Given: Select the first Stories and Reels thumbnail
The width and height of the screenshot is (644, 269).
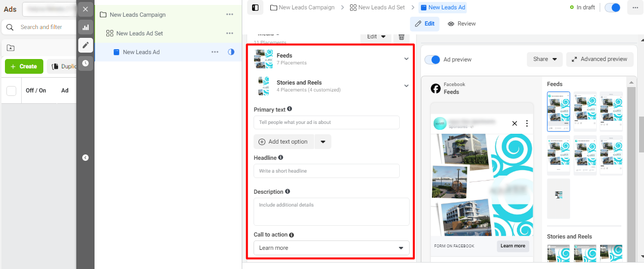Looking at the screenshot, I should click(x=558, y=253).
